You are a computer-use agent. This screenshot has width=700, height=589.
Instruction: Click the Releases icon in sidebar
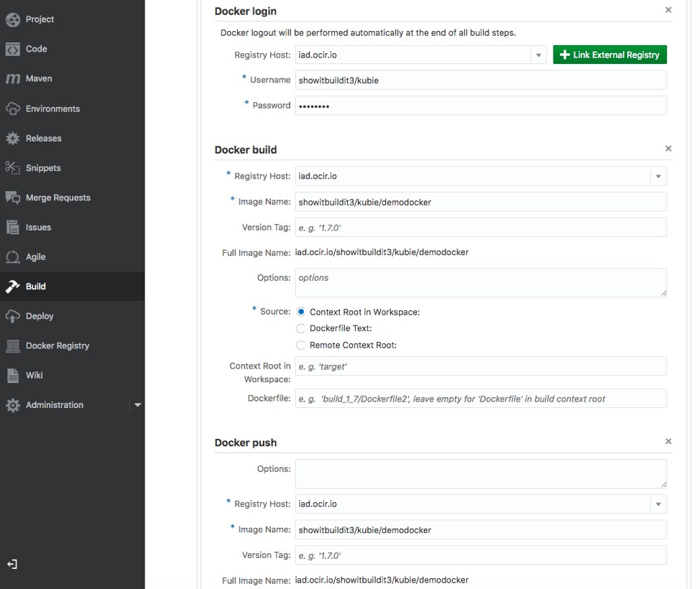[x=12, y=139]
